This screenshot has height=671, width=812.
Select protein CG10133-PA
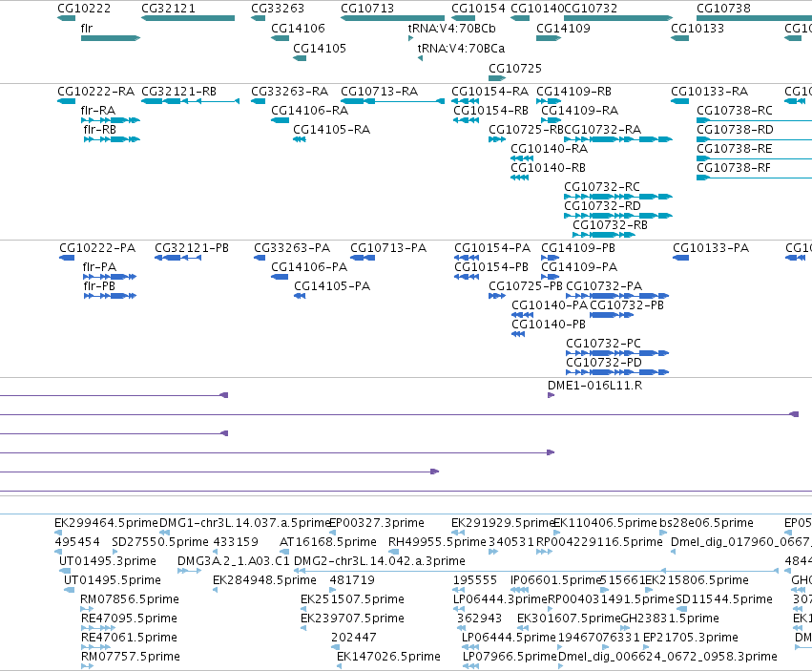tap(711, 248)
